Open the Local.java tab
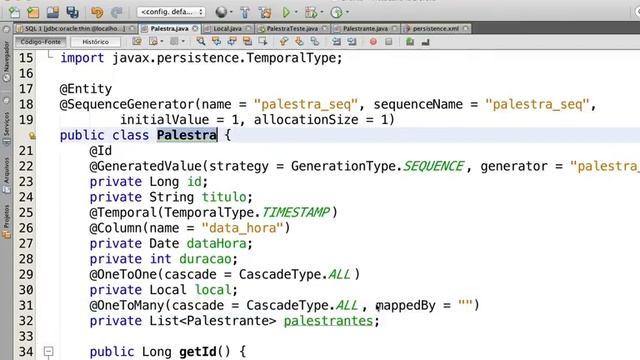 (227, 29)
